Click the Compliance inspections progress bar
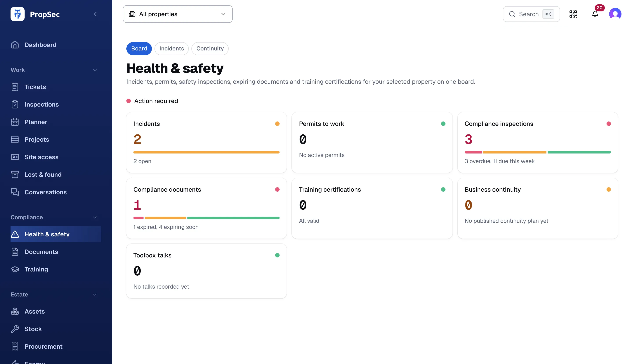This screenshot has height=364, width=632. 538,152
